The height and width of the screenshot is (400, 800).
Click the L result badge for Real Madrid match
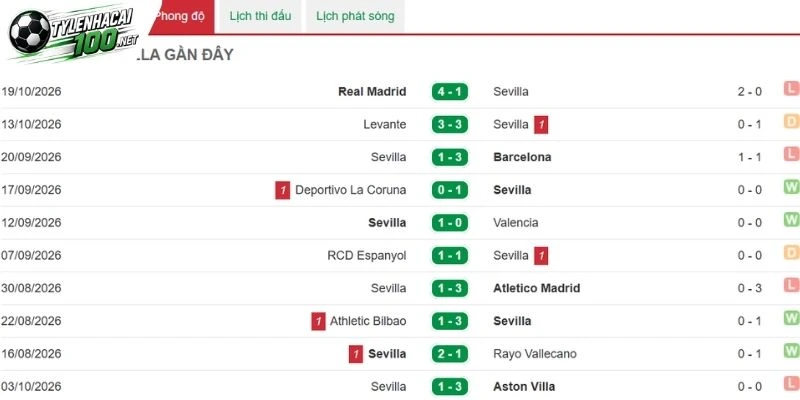tap(791, 89)
